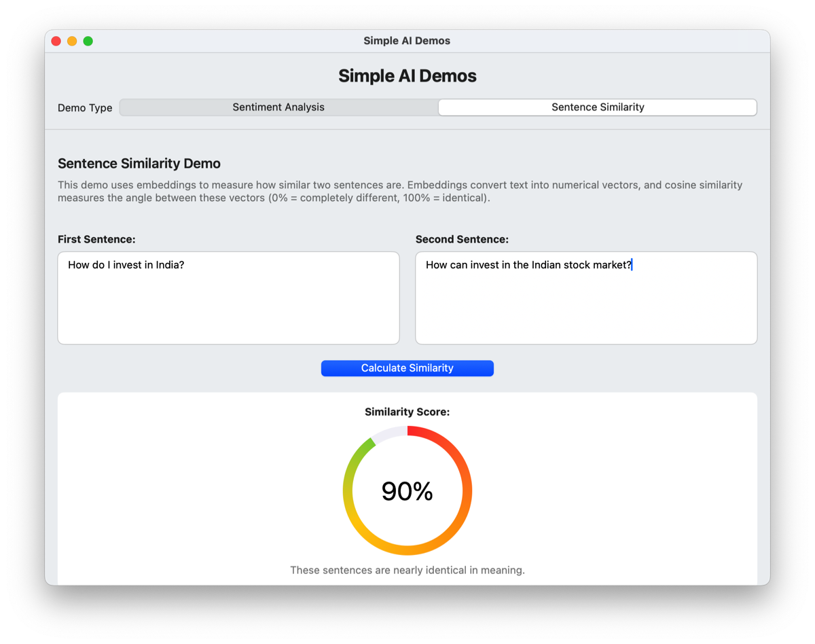Screen dimensions: 815x644
Task: Focus the First Sentence text box
Action: click(x=228, y=298)
